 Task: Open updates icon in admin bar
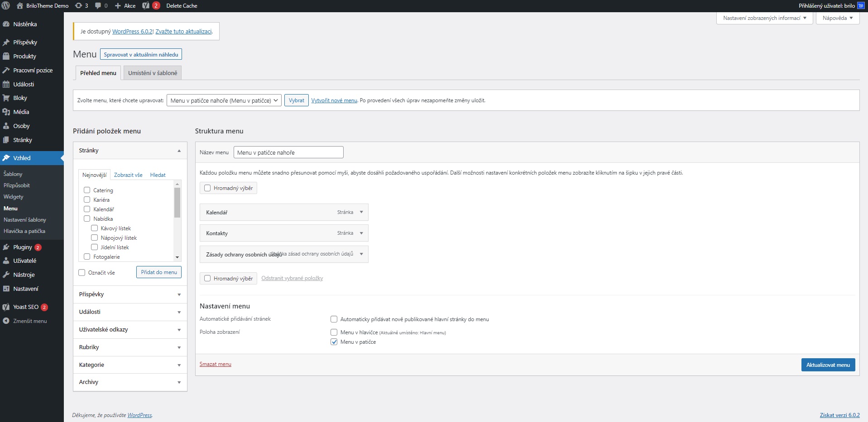tap(79, 6)
